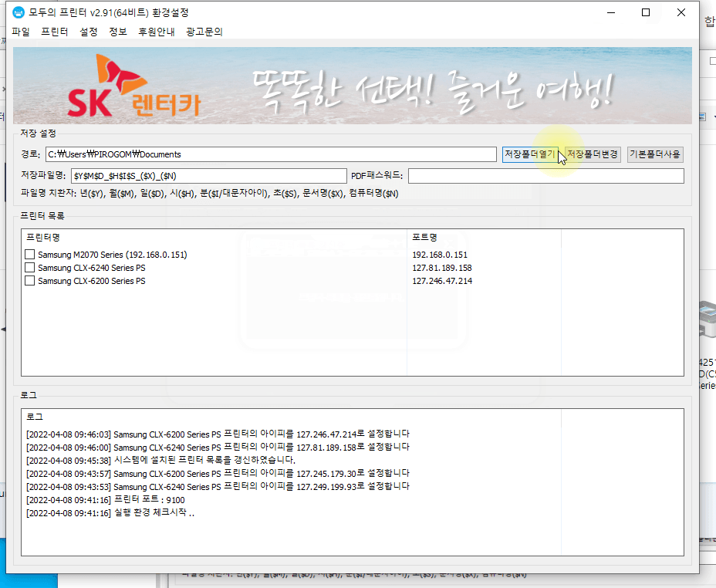Select port value 192.168.0.151

(x=440, y=255)
